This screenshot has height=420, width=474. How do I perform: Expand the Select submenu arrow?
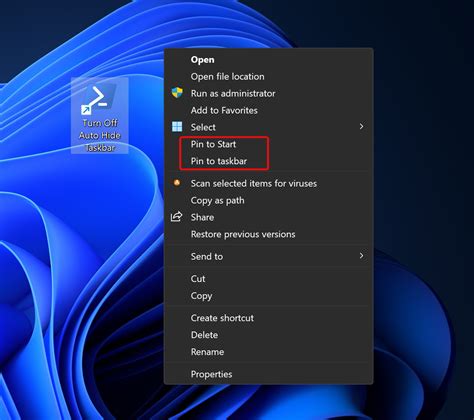click(361, 126)
